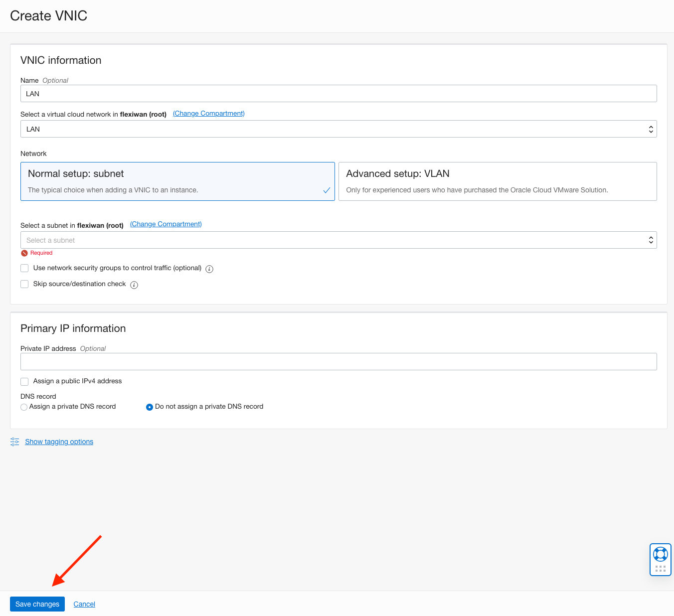The height and width of the screenshot is (616, 674).
Task: Click the info icon next to Skip source/destination check
Action: pyautogui.click(x=134, y=285)
